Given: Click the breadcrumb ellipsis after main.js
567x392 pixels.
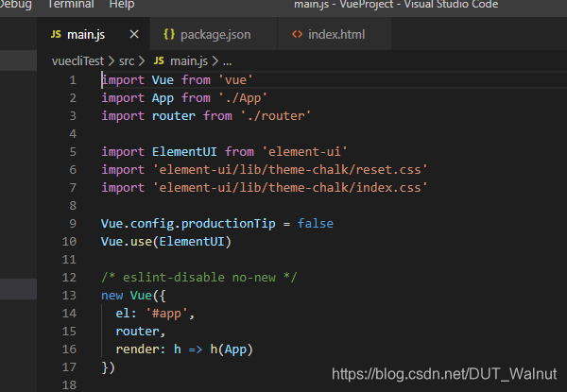Looking at the screenshot, I should pyautogui.click(x=227, y=62).
